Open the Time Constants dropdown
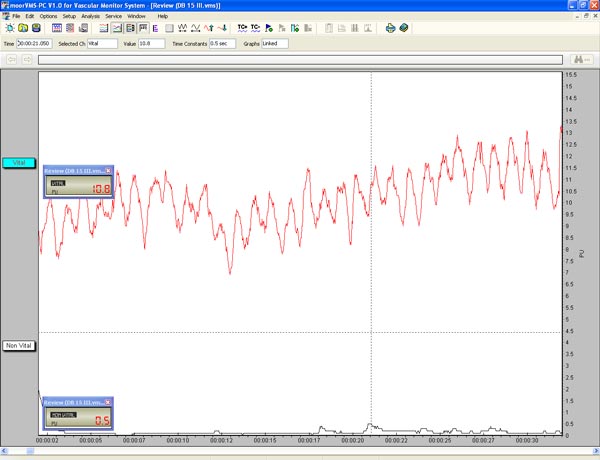 (224, 44)
